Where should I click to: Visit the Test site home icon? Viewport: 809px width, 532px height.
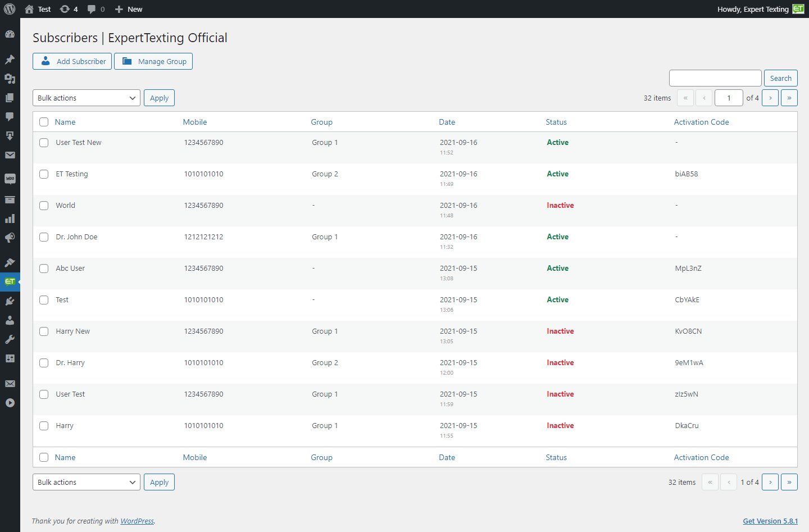29,9
